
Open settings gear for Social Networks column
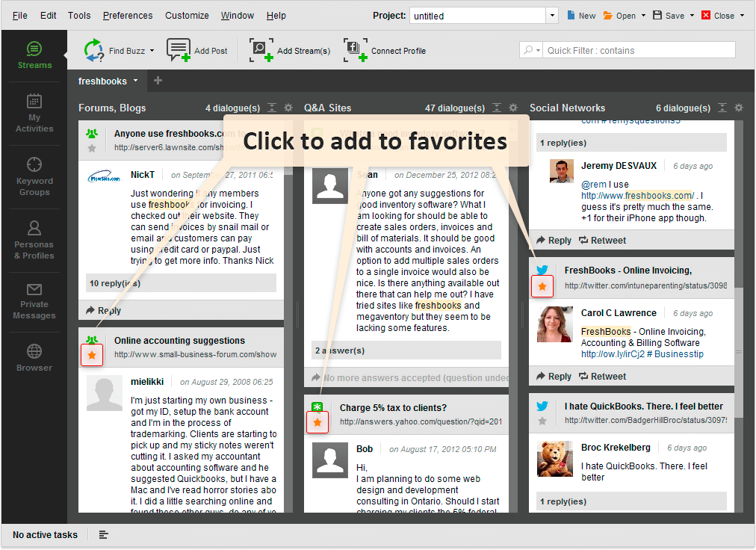[x=738, y=108]
